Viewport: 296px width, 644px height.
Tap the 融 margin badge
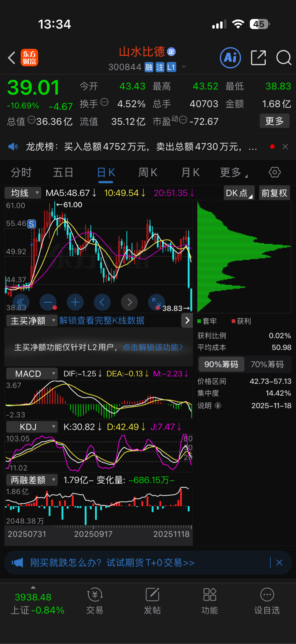pos(149,67)
